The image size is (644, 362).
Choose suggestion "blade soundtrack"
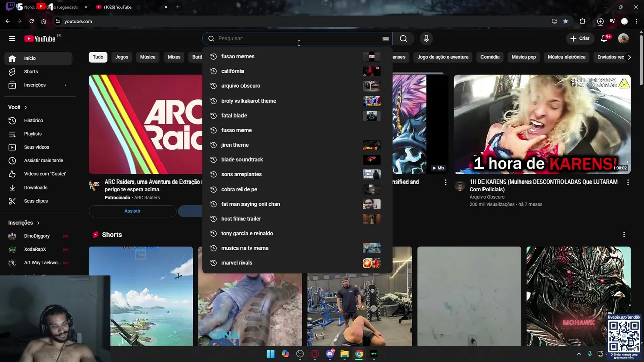[x=297, y=160]
